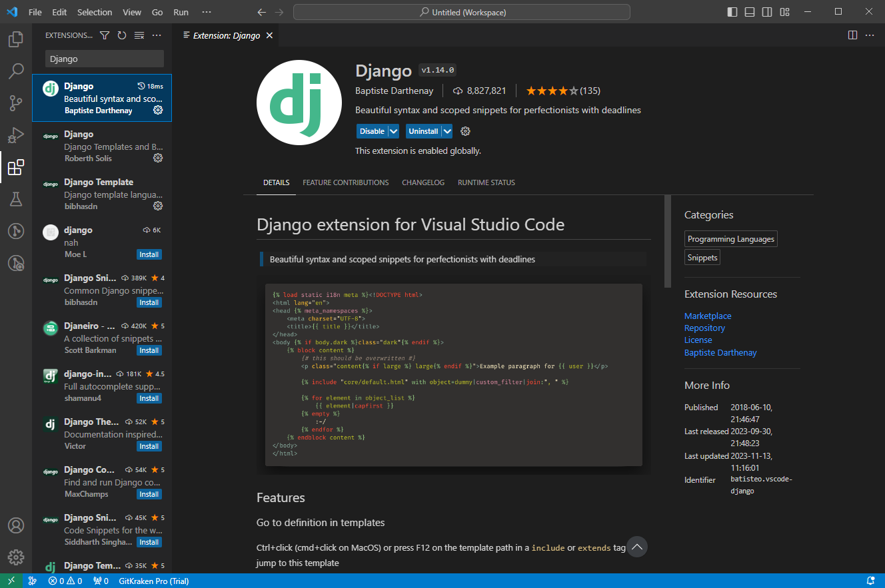This screenshot has height=588, width=885.
Task: Open Baptiste Darthenay resource link
Action: [x=720, y=352]
